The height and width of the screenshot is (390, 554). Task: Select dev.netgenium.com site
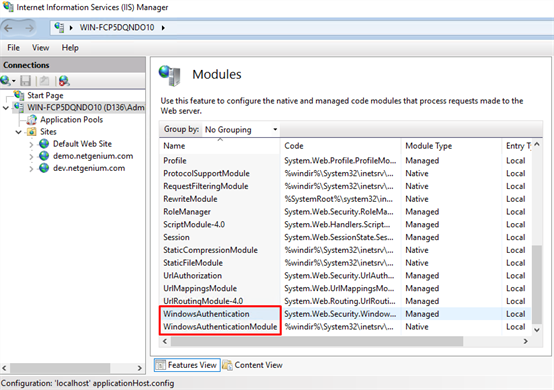click(x=89, y=168)
